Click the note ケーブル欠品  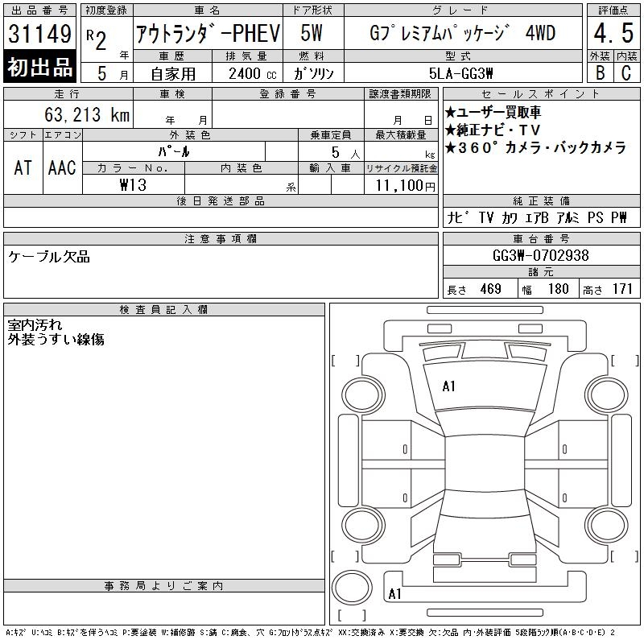coord(49,257)
